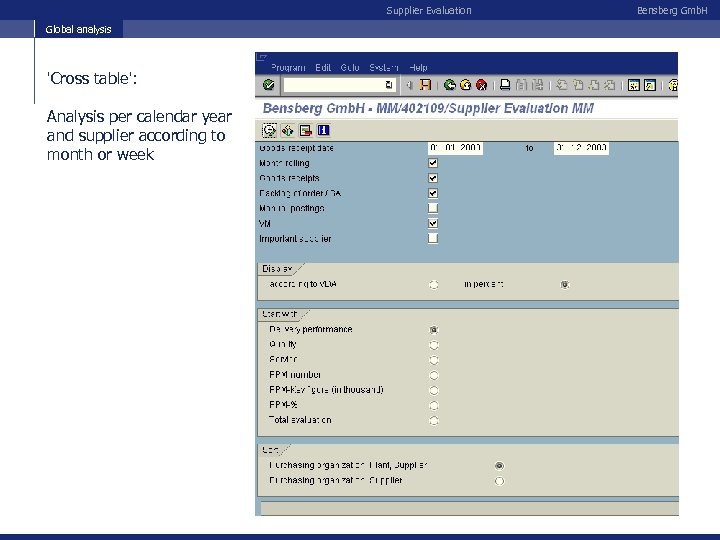Click the red Cancel icon
This screenshot has width=720, height=540.
tap(481, 85)
